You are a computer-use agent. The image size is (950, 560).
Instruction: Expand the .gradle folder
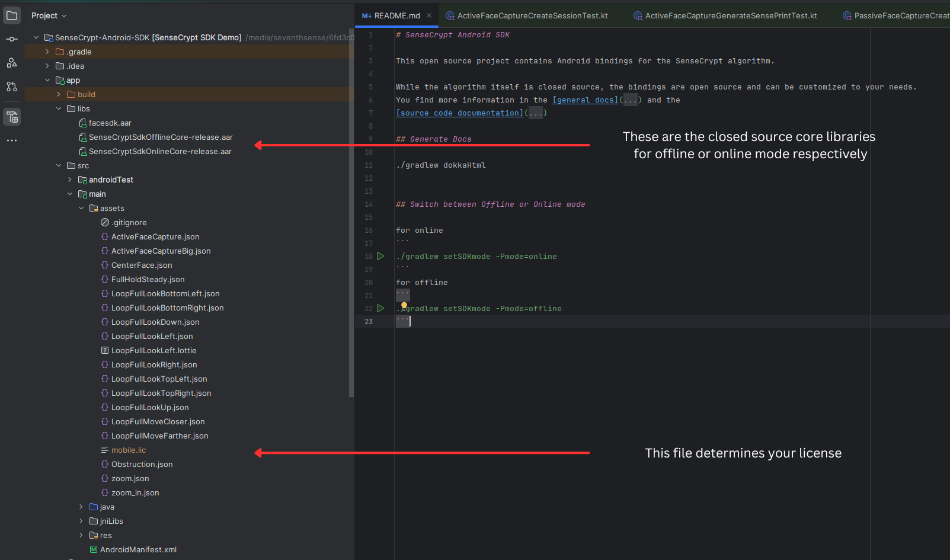click(x=47, y=52)
